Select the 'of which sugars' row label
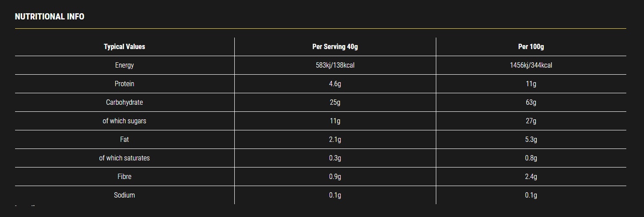 pos(124,121)
